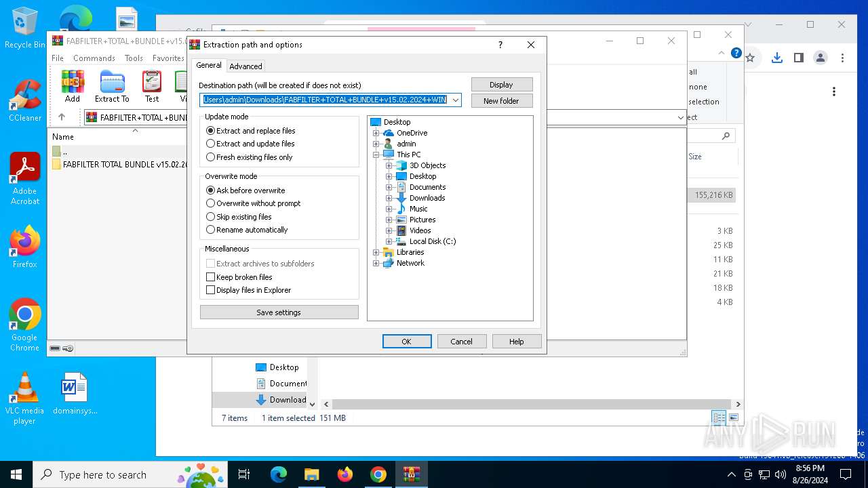Click the Save settings button

click(279, 312)
